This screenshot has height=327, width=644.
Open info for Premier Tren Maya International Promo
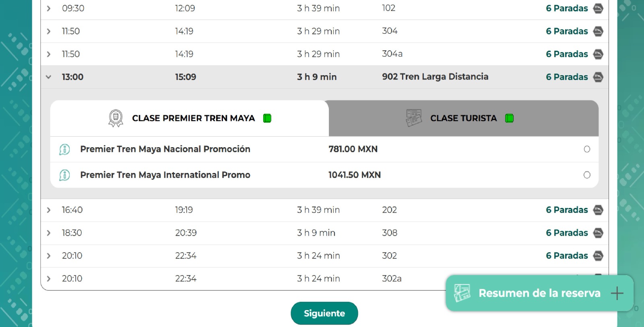64,175
